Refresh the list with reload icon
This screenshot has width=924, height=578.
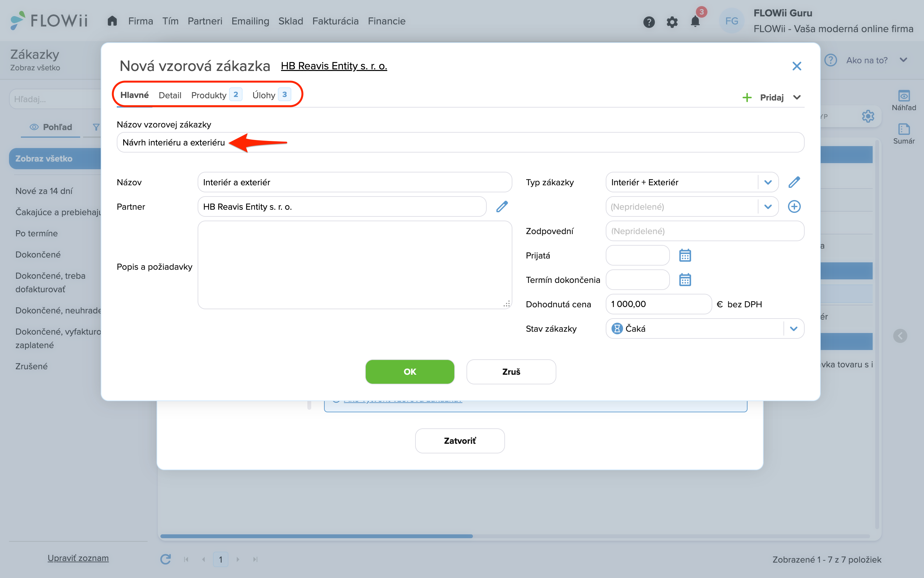pos(165,559)
